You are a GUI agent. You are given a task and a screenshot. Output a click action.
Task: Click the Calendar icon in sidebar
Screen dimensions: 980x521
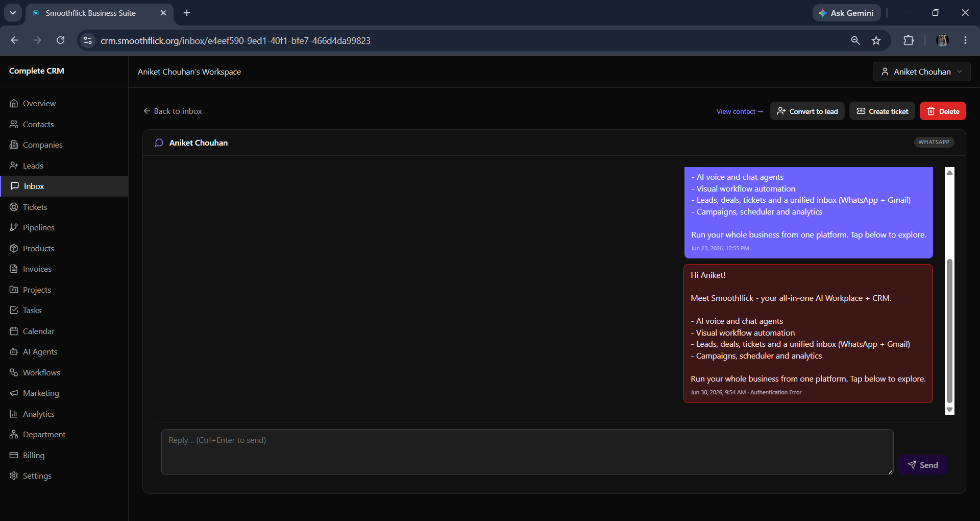click(14, 331)
